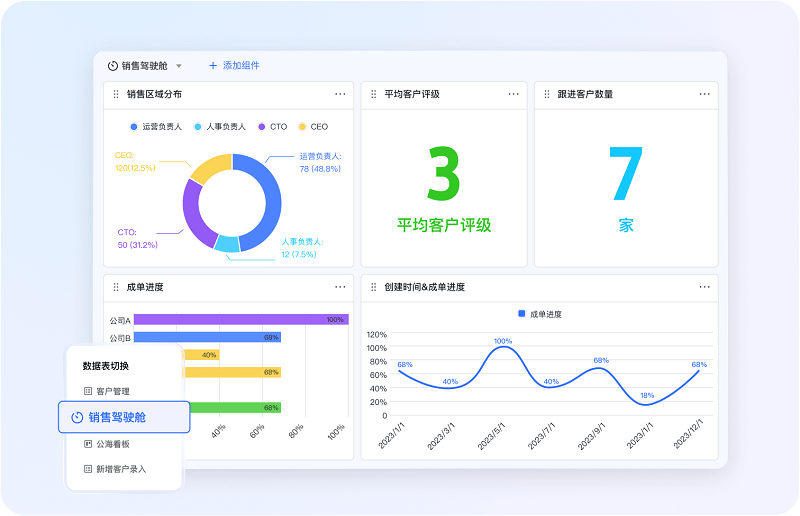800x516 pixels.
Task: Click the blue 成单进度 legend swatch
Action: [x=521, y=314]
